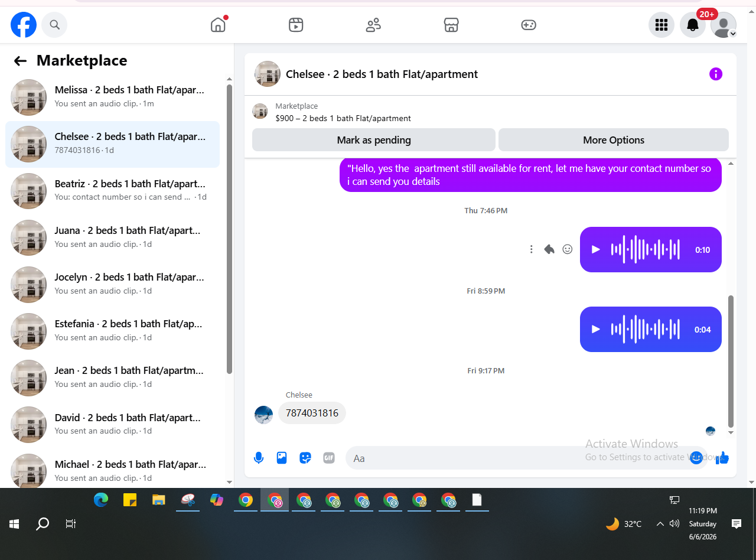Viewport: 756px width, 560px height.
Task: Open the Gaming controller icon
Action: click(x=529, y=25)
